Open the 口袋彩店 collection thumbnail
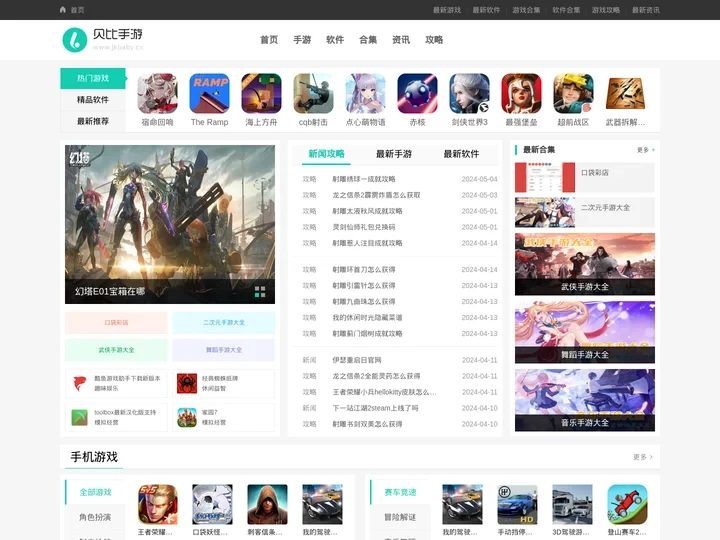 [x=545, y=177]
